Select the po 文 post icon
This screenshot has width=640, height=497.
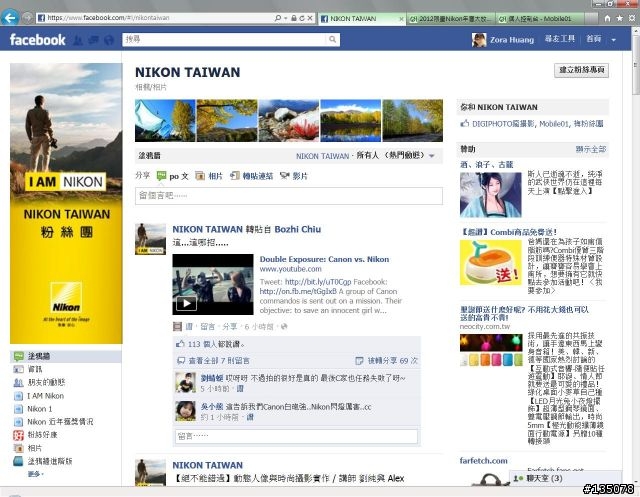[161, 176]
